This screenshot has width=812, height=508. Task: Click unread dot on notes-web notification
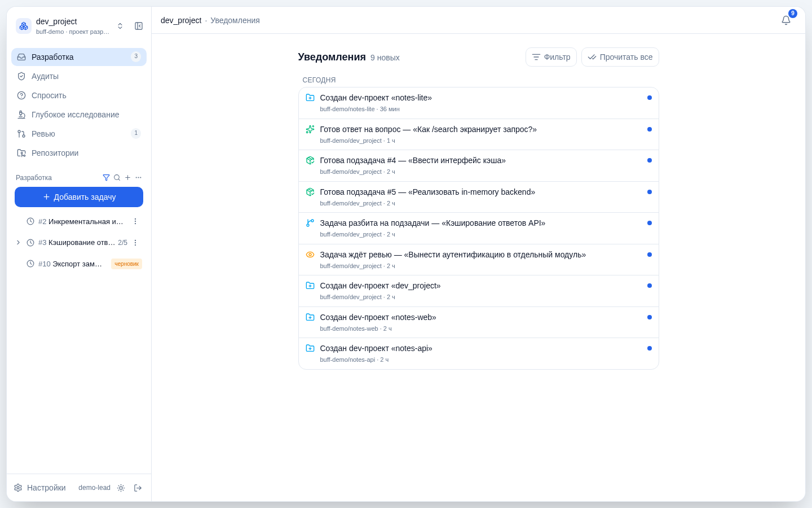pyautogui.click(x=650, y=317)
